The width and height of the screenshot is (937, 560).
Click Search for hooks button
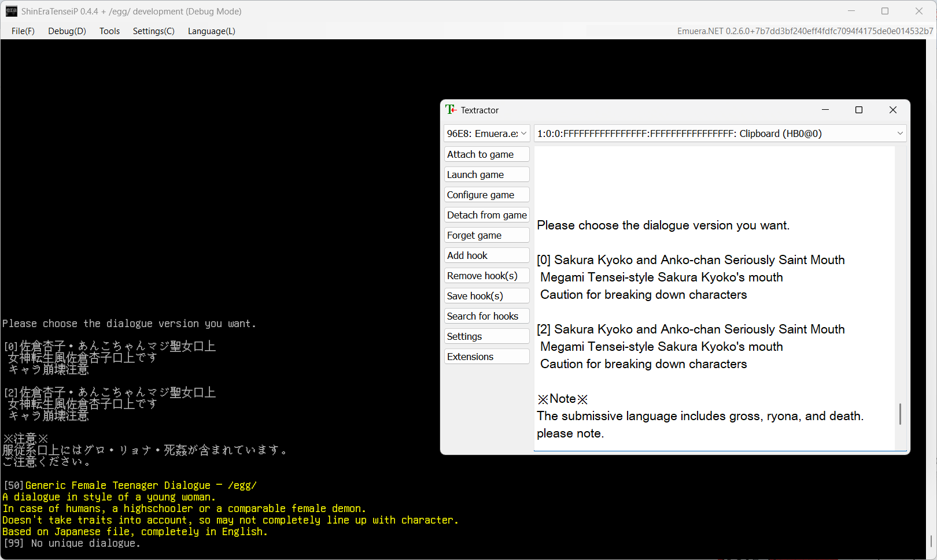(x=486, y=316)
